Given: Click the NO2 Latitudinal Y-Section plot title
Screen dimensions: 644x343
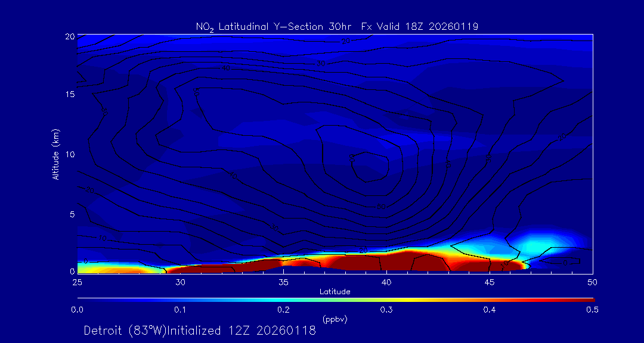Looking at the screenshot, I should click(x=337, y=26).
